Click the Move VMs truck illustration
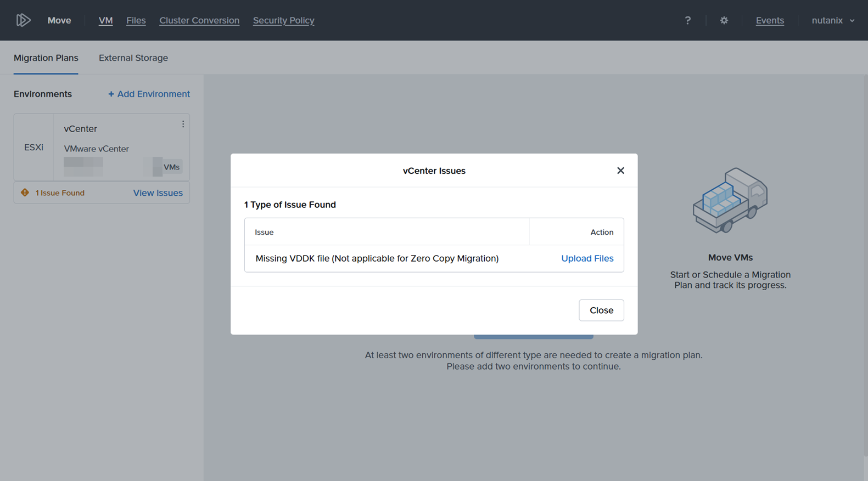The height and width of the screenshot is (481, 868). (x=730, y=201)
